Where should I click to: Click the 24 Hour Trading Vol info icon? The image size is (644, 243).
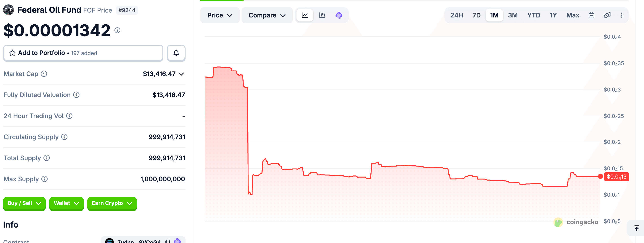tap(69, 116)
